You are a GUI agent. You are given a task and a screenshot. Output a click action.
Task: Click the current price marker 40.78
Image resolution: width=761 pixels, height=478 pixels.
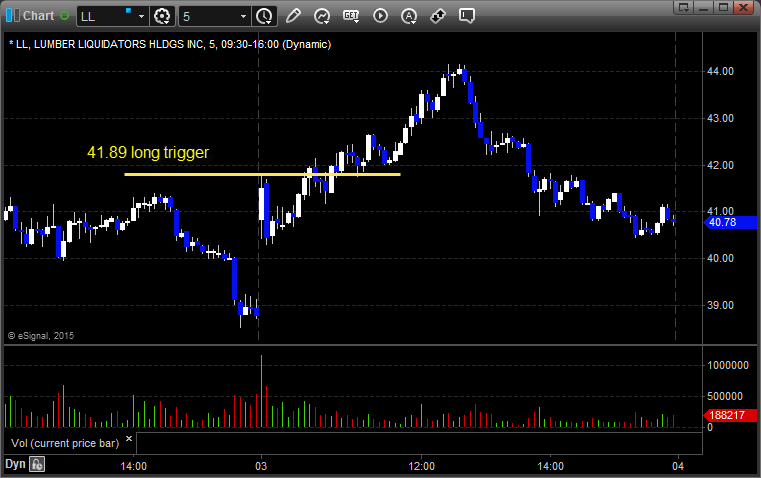[x=730, y=222]
